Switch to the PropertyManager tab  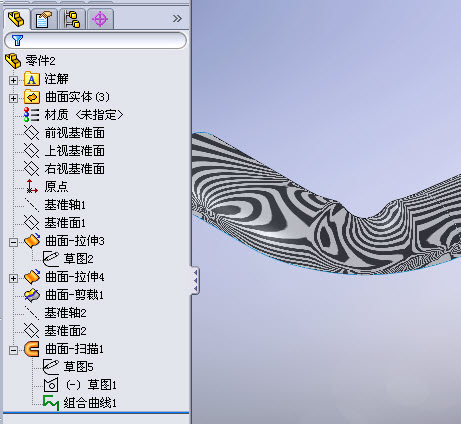[44, 19]
